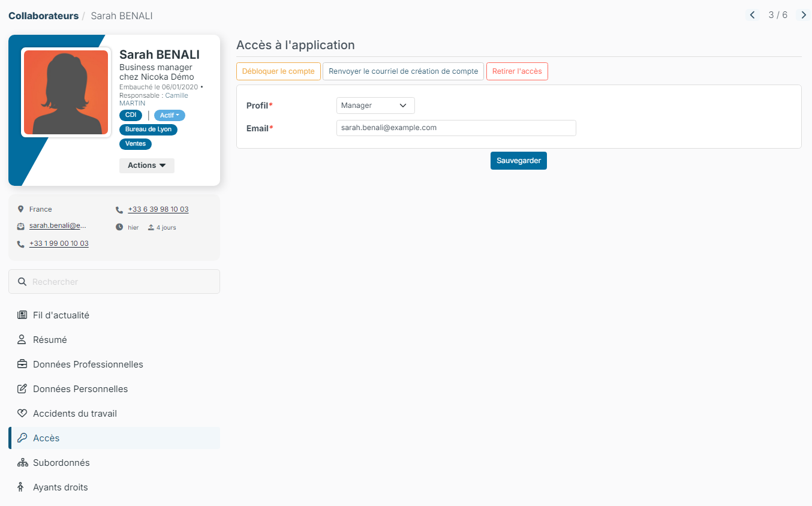The image size is (812, 506).
Task: Click the newspaper icon beside Fil d'actualité
Action: click(22, 315)
